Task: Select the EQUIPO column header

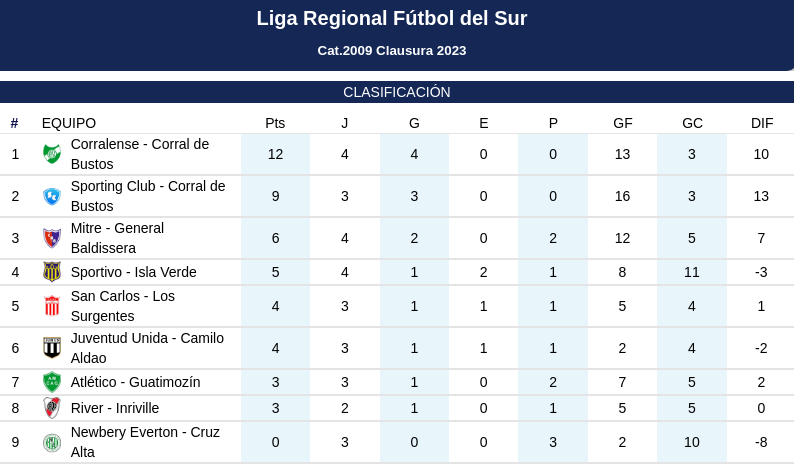Action: (69, 123)
